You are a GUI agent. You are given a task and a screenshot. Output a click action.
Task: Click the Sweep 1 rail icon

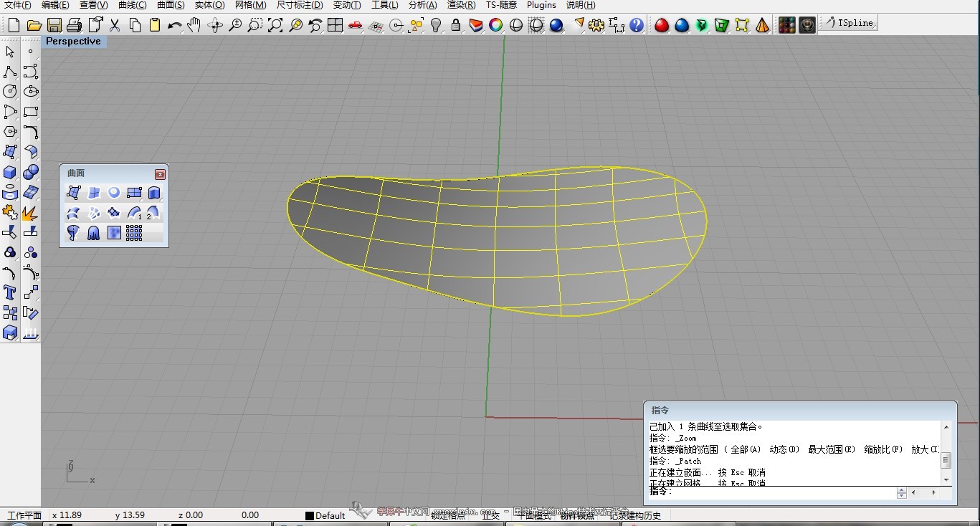(x=134, y=213)
